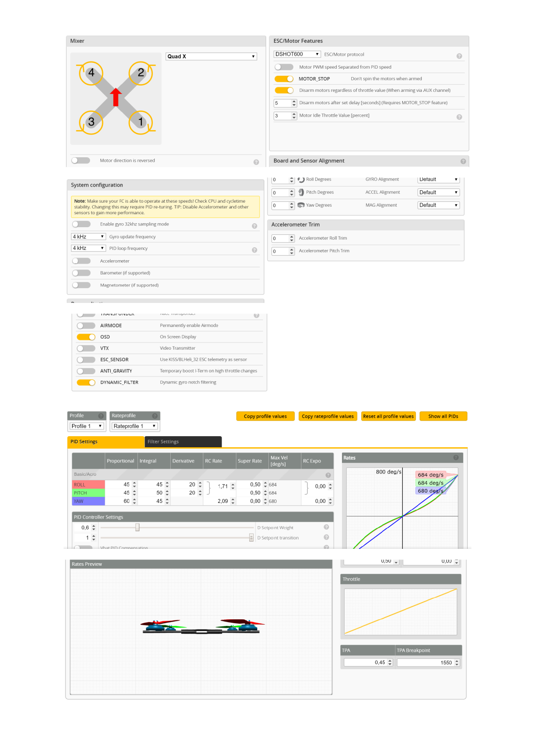Image resolution: width=535 pixels, height=756 pixels.
Task: Enable the VTX feature
Action: (x=86, y=348)
